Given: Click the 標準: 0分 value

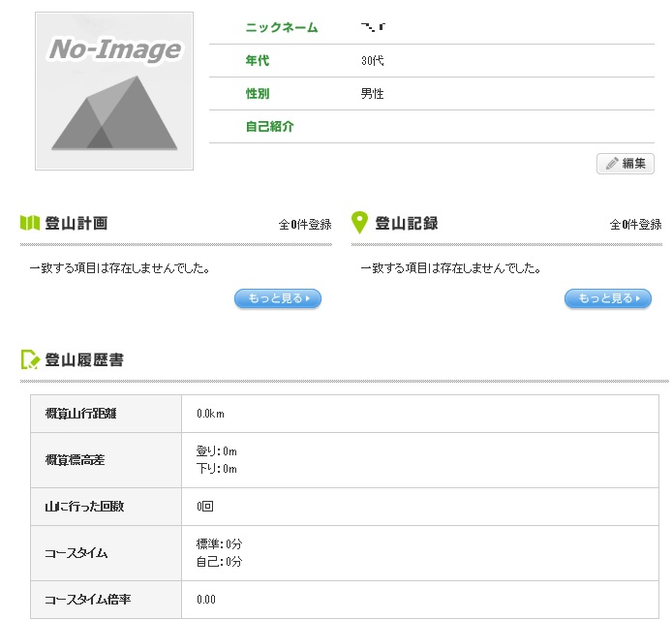Looking at the screenshot, I should click(x=220, y=544).
